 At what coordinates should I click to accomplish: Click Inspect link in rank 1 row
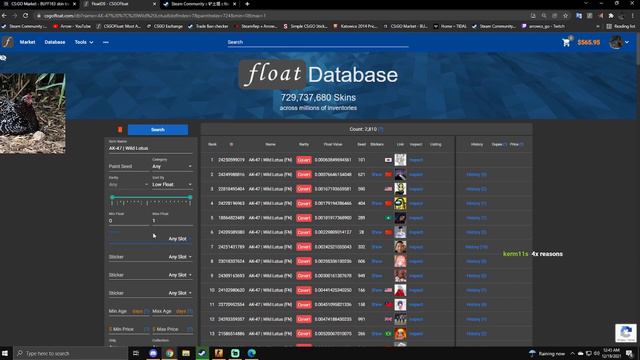click(416, 160)
